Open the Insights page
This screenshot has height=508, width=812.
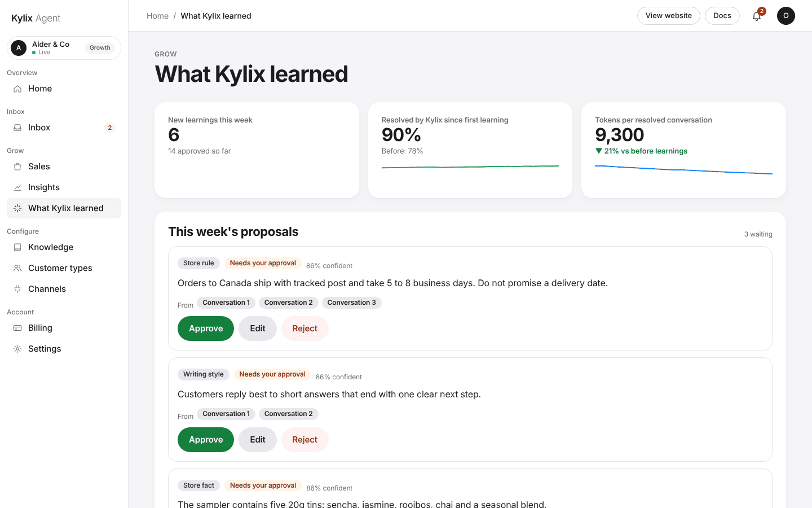point(64,187)
